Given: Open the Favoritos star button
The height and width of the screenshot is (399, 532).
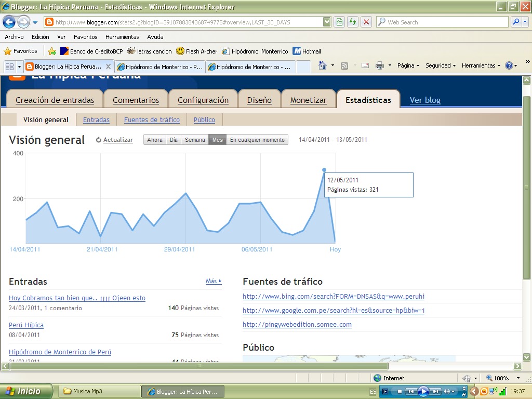Looking at the screenshot, I should coord(20,51).
